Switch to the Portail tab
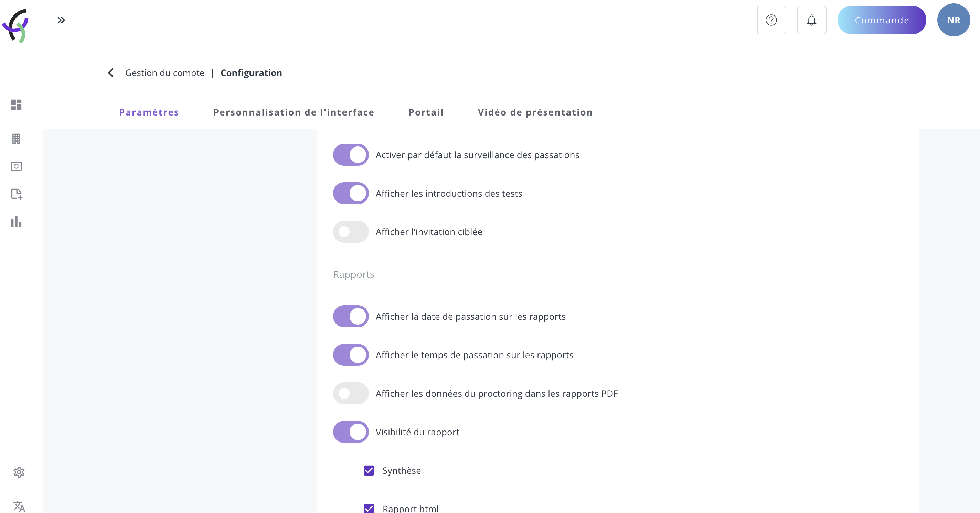980x513 pixels. tap(426, 112)
